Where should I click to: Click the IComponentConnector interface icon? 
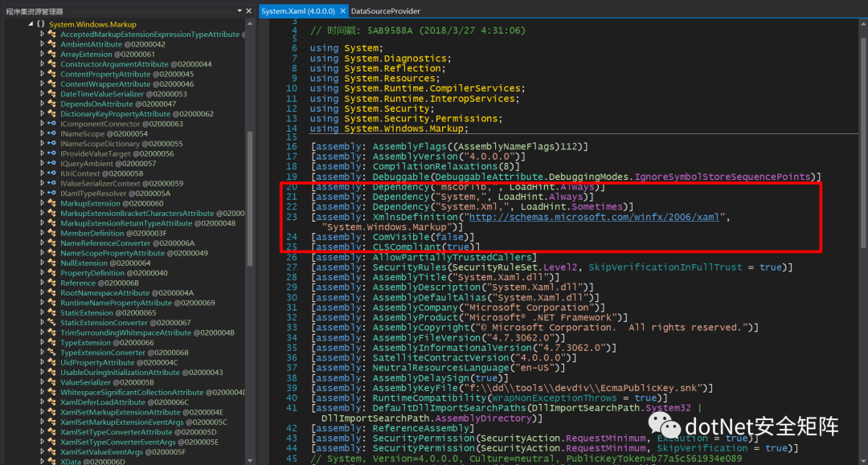point(51,124)
